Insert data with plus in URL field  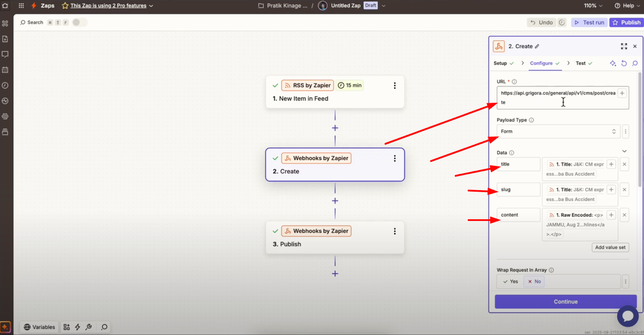[622, 93]
